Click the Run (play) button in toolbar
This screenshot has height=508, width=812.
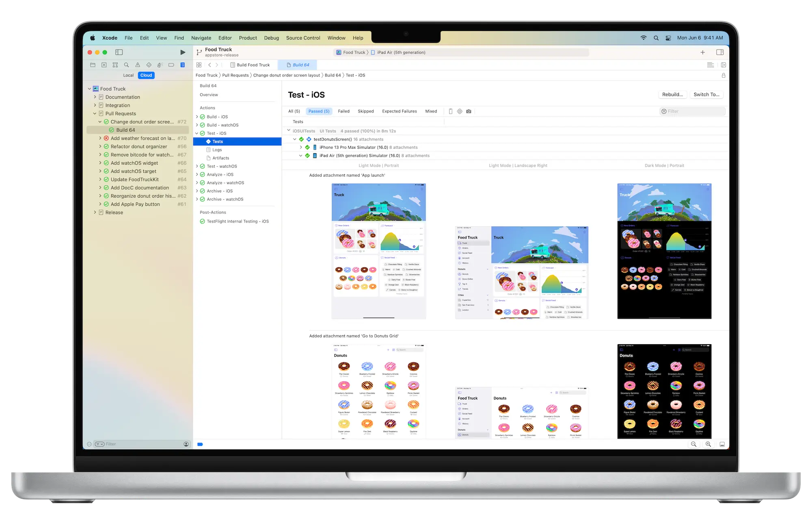pyautogui.click(x=183, y=52)
